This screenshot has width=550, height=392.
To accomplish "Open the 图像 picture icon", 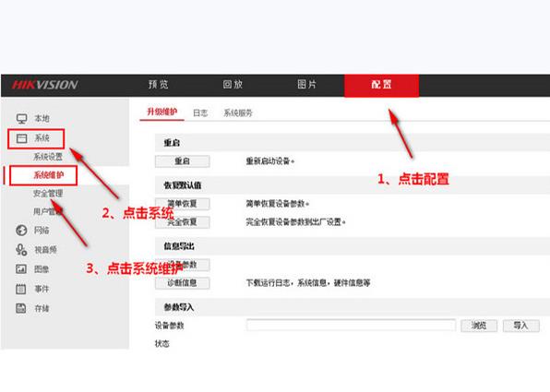I will click(21, 269).
